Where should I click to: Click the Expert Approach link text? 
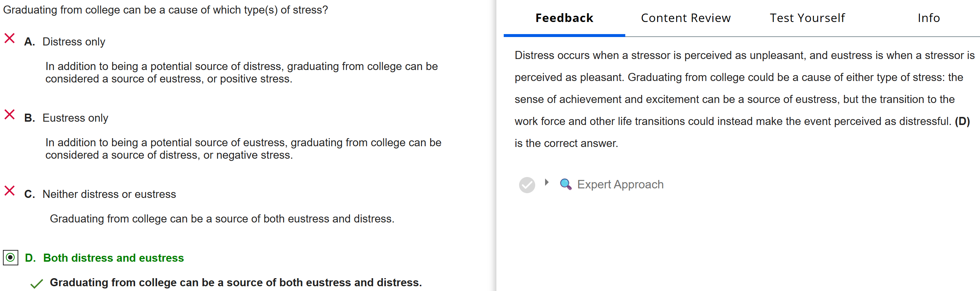pos(620,184)
